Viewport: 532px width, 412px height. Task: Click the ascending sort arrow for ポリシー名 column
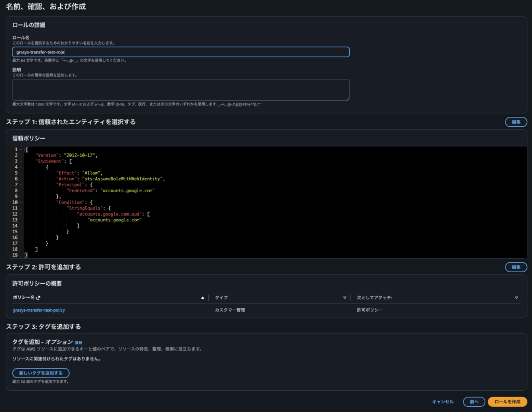[x=203, y=298]
